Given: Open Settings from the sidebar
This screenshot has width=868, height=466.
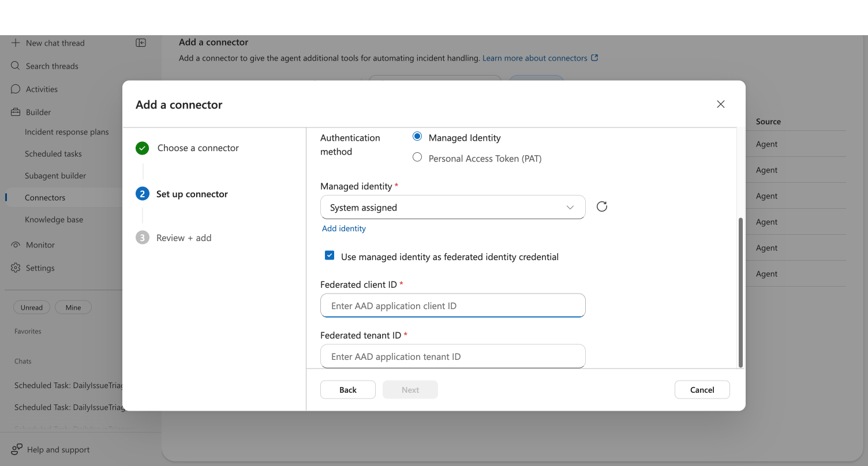Looking at the screenshot, I should [40, 268].
